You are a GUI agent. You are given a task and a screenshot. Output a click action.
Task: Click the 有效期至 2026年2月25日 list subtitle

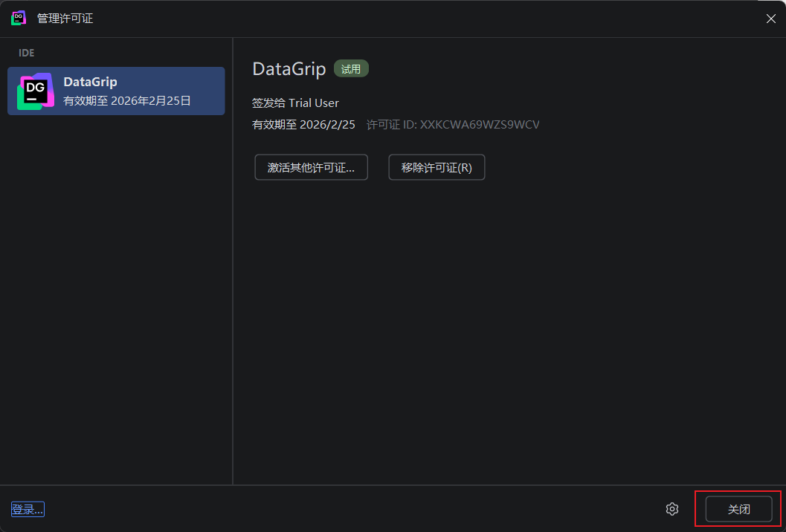[127, 101]
